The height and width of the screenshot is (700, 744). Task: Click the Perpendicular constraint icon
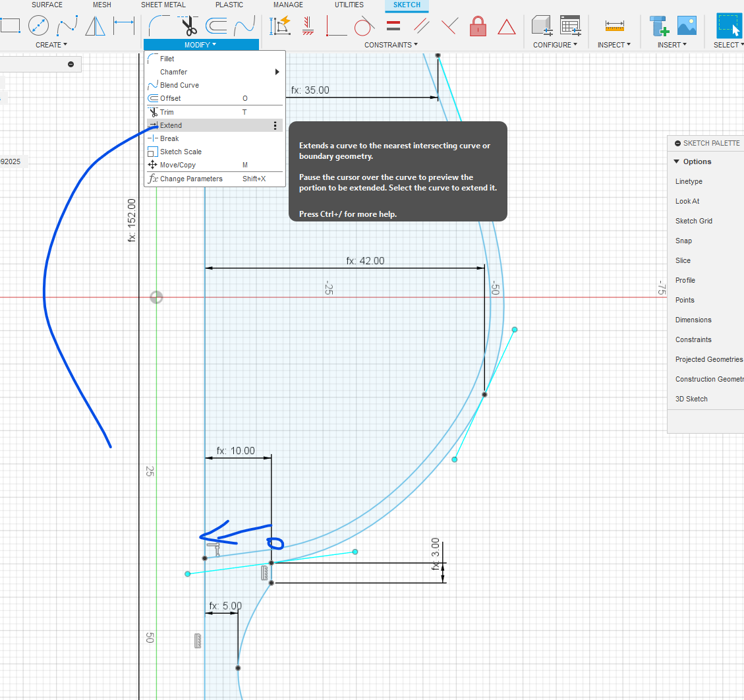[450, 26]
